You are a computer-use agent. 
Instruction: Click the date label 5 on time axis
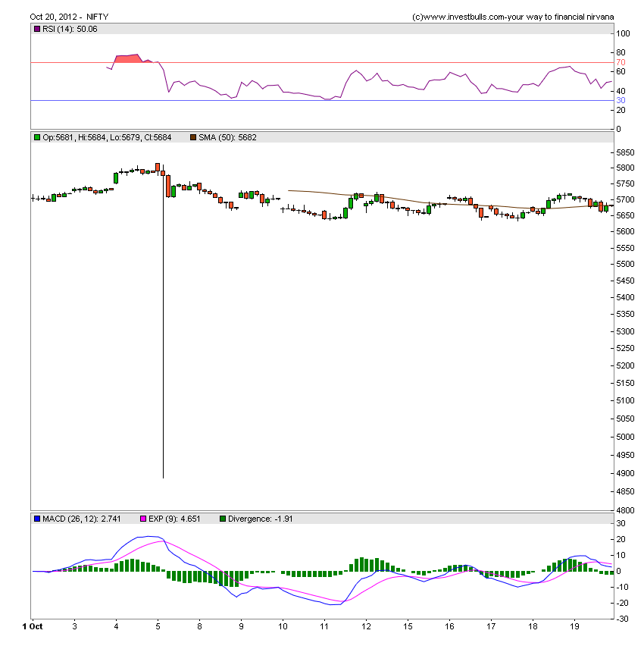point(158,626)
